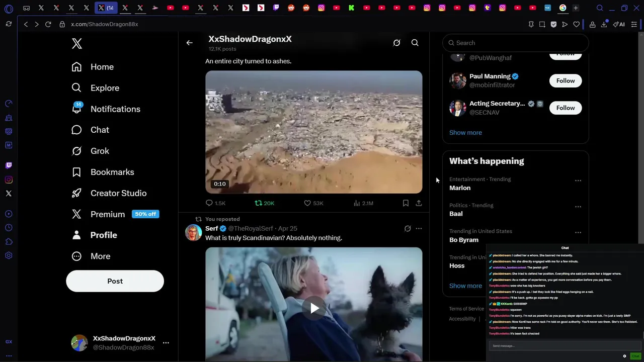Click the Bookmarks icon in X sidebar
The height and width of the screenshot is (362, 644).
(x=76, y=172)
